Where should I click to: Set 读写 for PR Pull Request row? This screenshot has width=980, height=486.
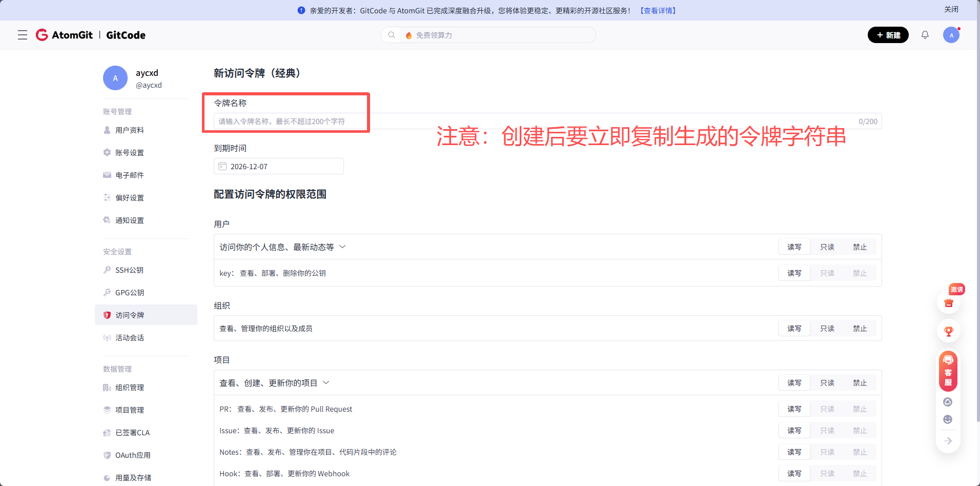pyautogui.click(x=794, y=409)
